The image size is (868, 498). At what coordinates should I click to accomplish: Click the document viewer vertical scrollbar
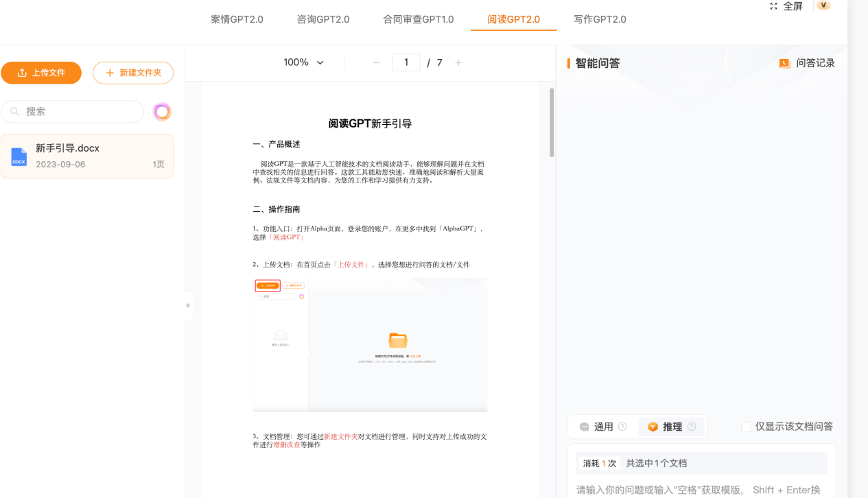coord(552,122)
